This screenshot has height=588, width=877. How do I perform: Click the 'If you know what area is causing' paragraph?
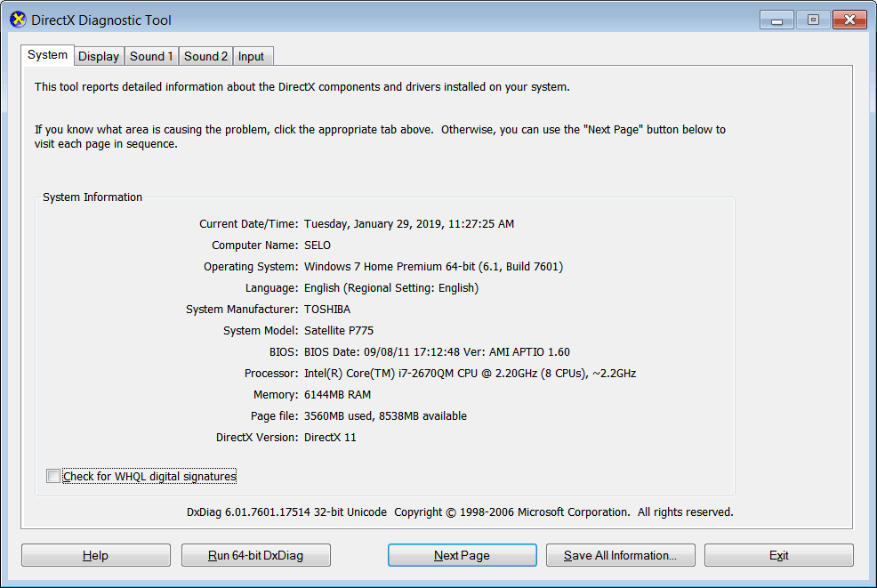pyautogui.click(x=381, y=136)
